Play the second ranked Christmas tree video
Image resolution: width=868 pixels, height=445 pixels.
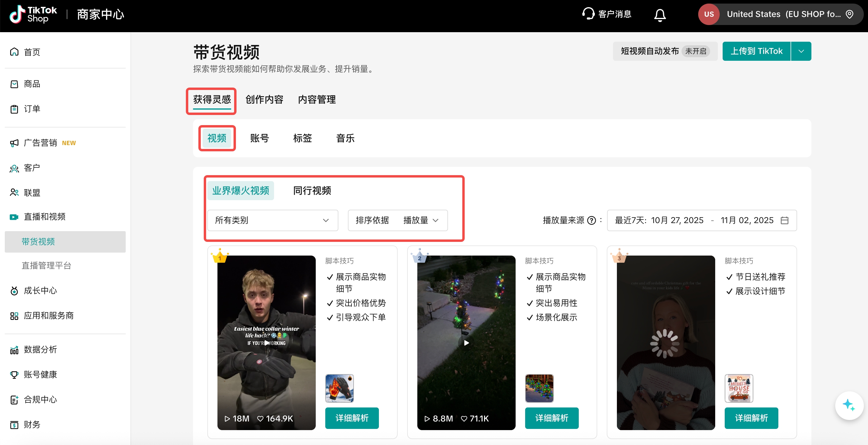[466, 343]
